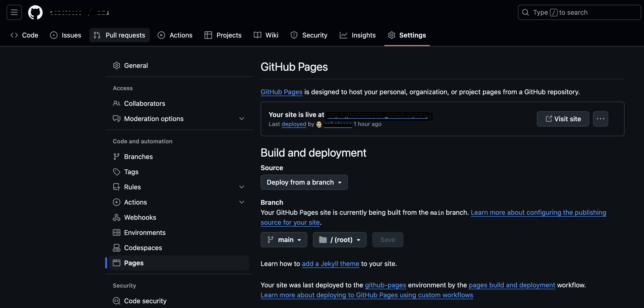Open the hamburger navigation menu
644x308 pixels.
tap(14, 12)
